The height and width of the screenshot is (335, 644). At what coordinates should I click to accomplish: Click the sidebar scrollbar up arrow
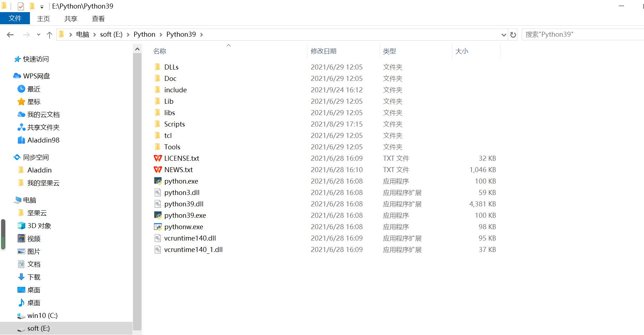pyautogui.click(x=137, y=49)
